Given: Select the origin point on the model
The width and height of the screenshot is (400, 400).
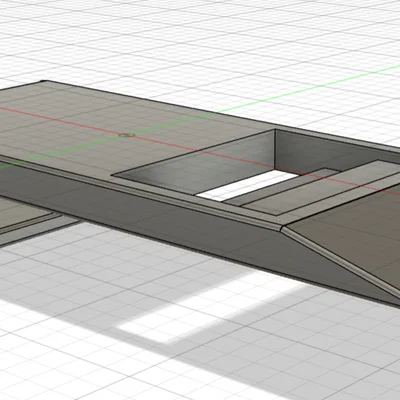Looking at the screenshot, I should (127, 135).
